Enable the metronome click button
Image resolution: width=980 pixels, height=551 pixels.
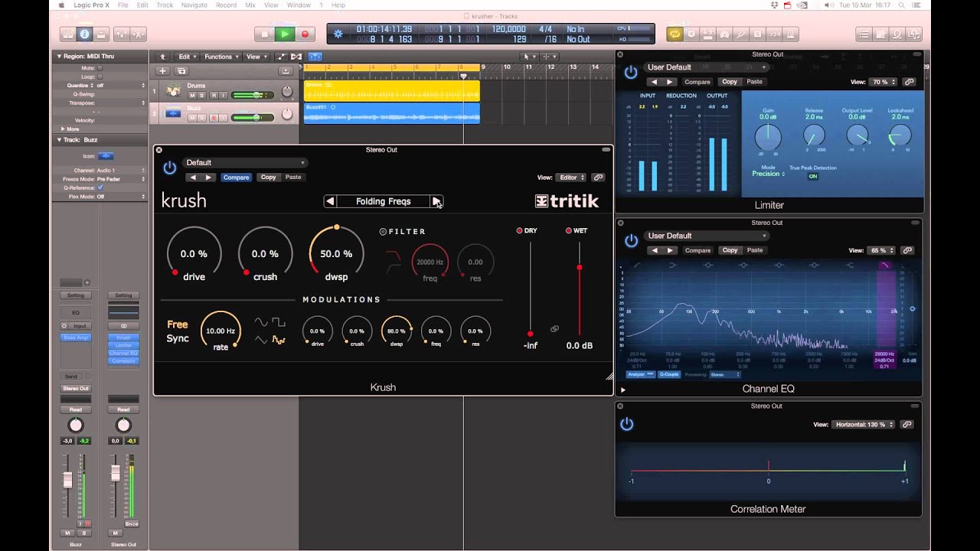tap(792, 34)
